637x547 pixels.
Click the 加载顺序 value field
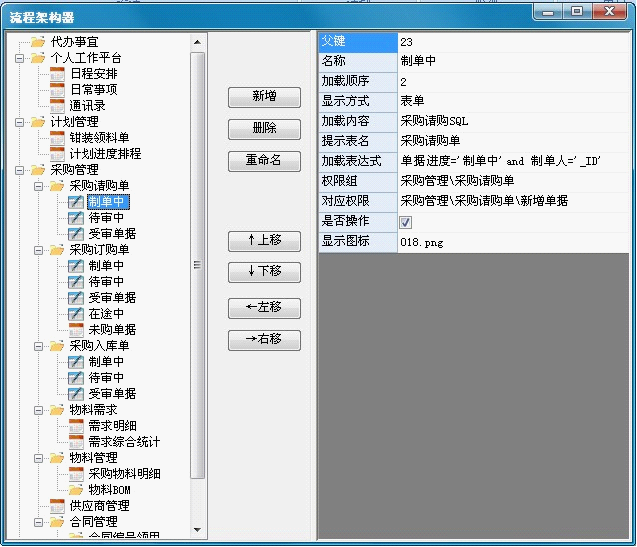tap(514, 82)
